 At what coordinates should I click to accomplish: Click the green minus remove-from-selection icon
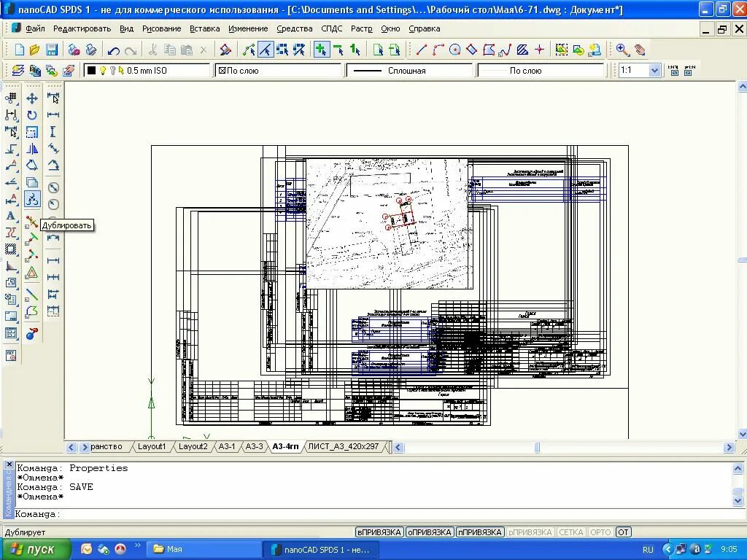(338, 50)
